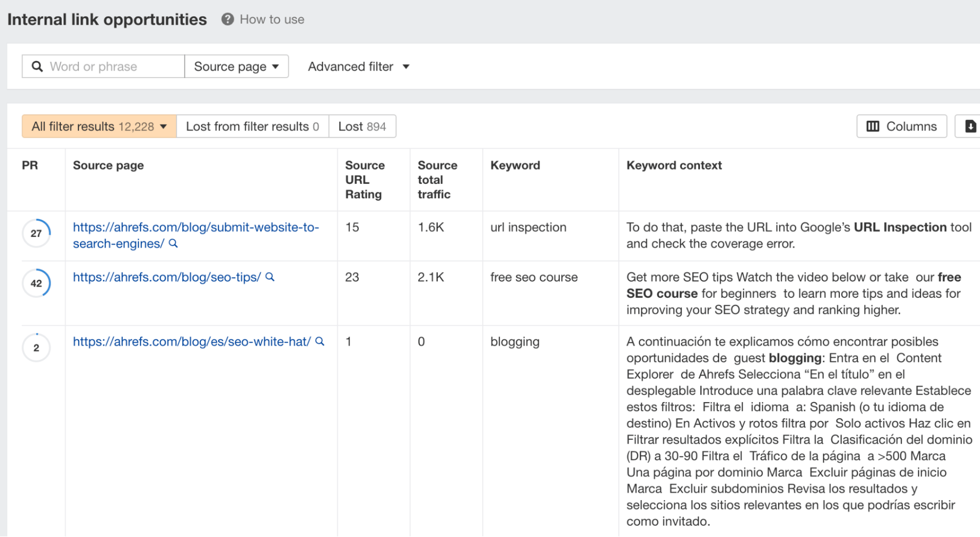Click the PR score badge showing 42

[37, 282]
